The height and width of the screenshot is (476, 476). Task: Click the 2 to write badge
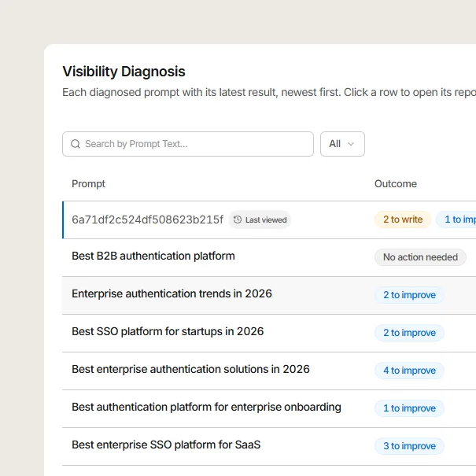(x=403, y=220)
